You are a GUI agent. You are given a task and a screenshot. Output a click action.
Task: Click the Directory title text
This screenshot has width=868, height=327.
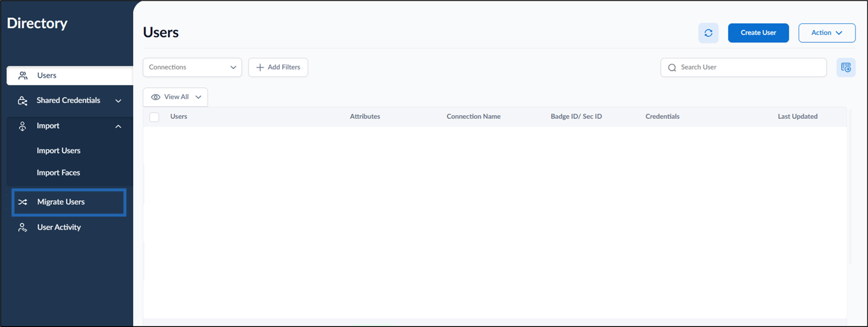pyautogui.click(x=37, y=23)
